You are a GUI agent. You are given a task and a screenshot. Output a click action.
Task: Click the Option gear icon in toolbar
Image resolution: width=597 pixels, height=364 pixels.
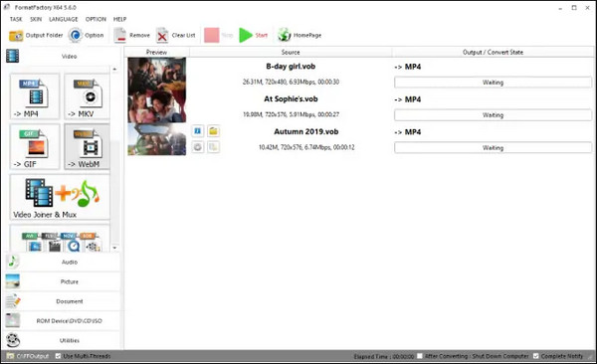tap(76, 36)
